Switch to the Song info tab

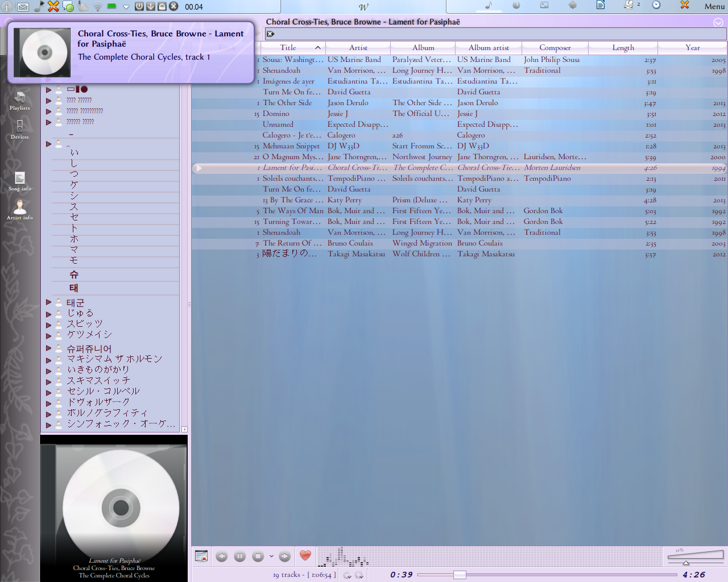[20, 181]
